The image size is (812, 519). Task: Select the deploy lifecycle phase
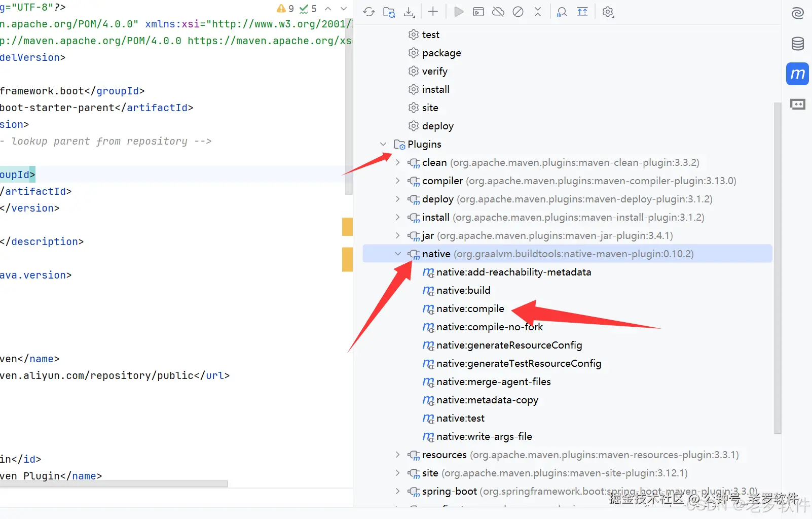(x=431, y=126)
